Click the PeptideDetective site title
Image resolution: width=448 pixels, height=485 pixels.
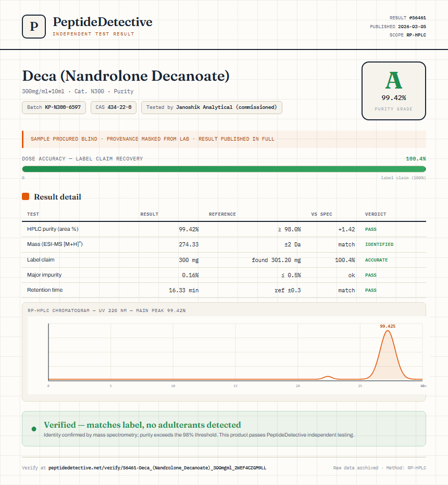point(103,22)
